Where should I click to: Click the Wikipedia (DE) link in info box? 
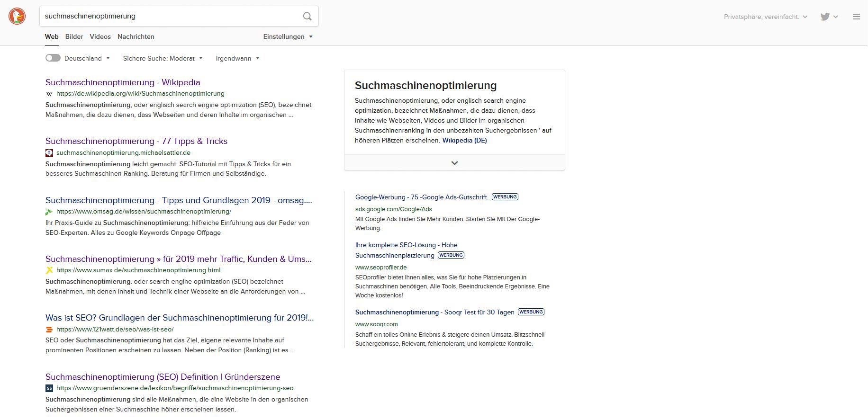coord(465,140)
